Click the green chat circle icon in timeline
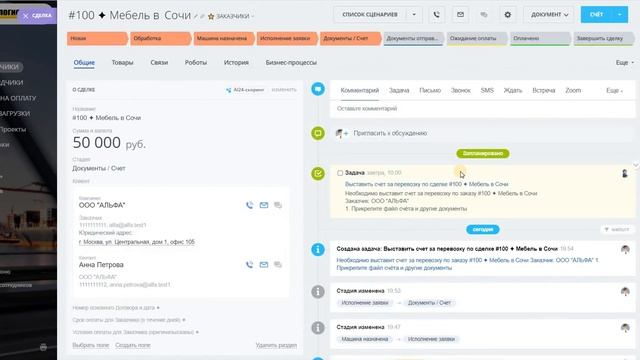640x360 pixels. coord(318,133)
